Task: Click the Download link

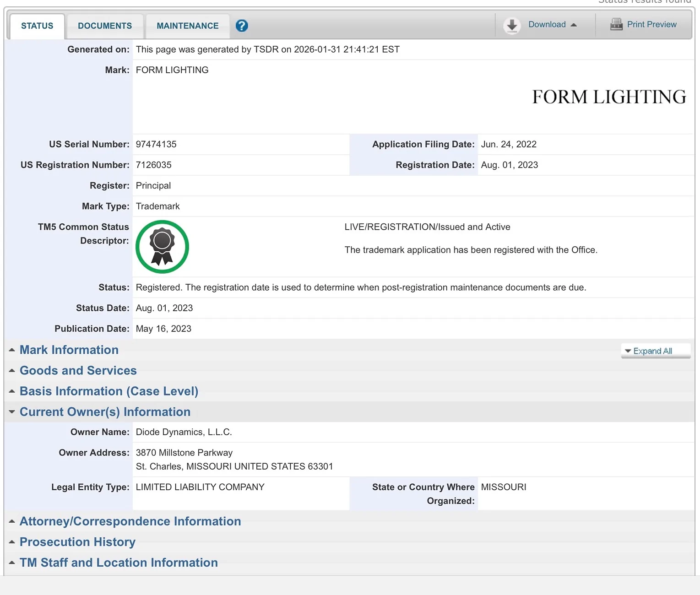Action: point(547,24)
